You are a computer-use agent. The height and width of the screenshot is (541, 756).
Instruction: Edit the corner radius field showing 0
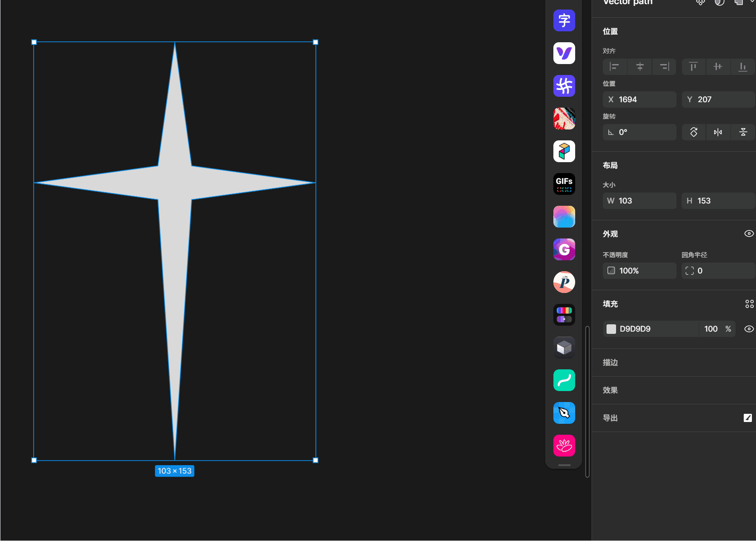718,271
